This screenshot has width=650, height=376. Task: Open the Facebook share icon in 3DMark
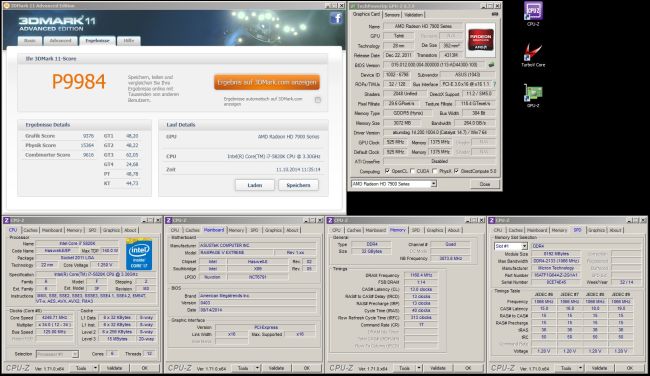coord(336,18)
